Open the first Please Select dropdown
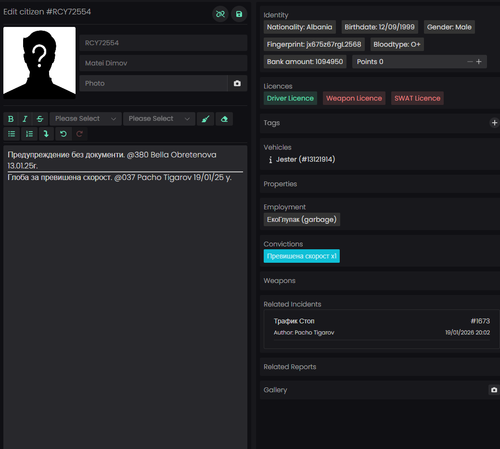Screen dimensions: 500x449 86,119
